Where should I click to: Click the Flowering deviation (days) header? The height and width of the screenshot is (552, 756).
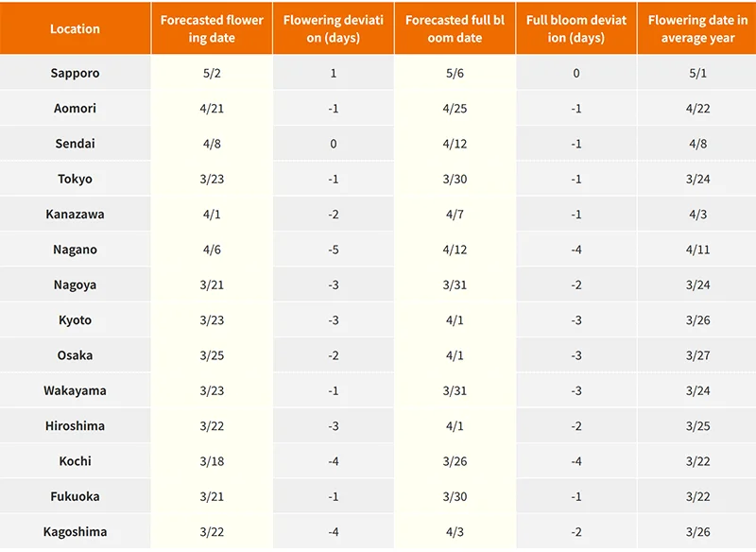click(334, 29)
